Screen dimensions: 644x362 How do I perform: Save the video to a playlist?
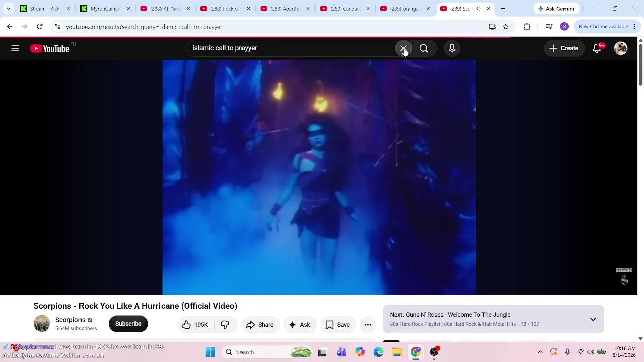coord(338,325)
